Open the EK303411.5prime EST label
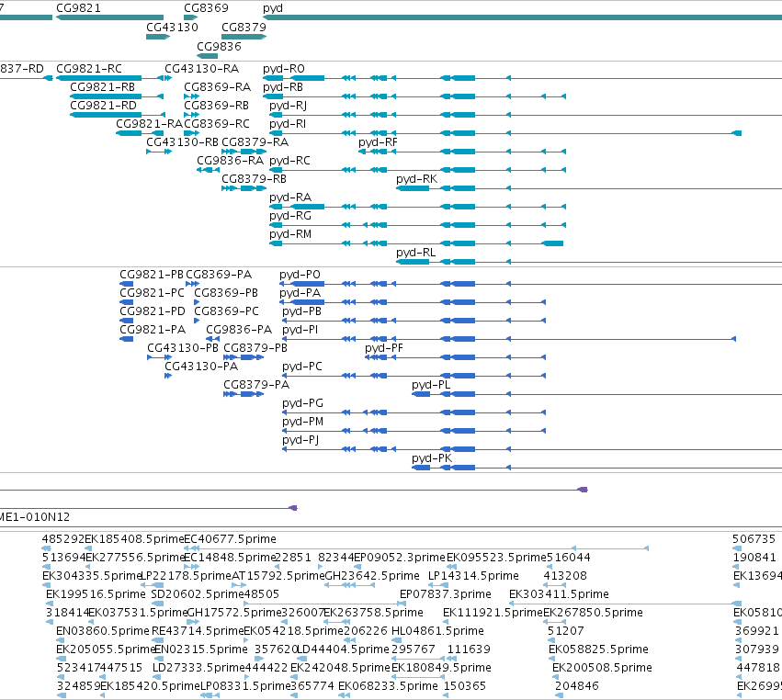The width and height of the screenshot is (782, 700). click(559, 593)
